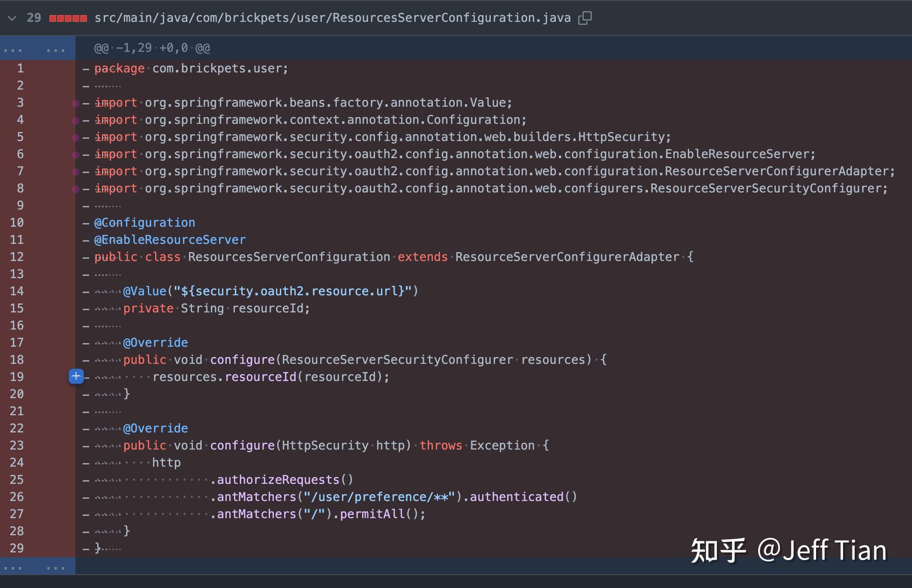Click the diffstat red squares indicator
This screenshot has height=588, width=912.
68,18
